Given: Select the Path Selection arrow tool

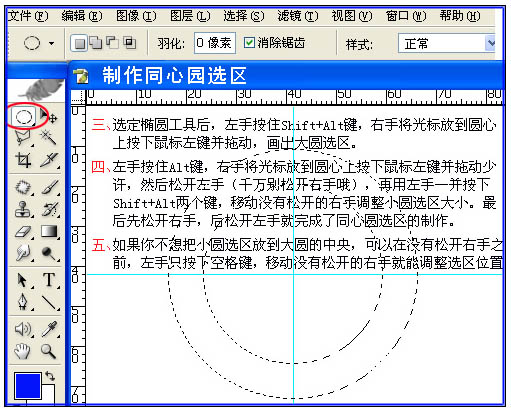Looking at the screenshot, I should pos(23,280).
